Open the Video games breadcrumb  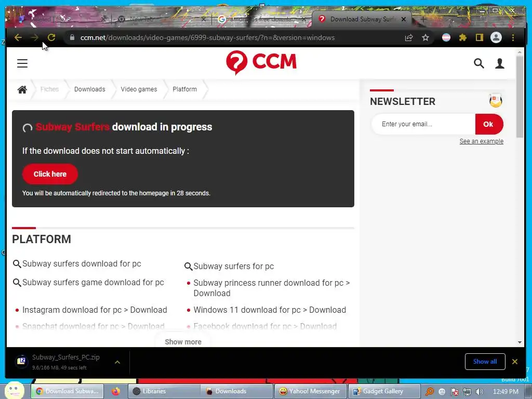[139, 89]
